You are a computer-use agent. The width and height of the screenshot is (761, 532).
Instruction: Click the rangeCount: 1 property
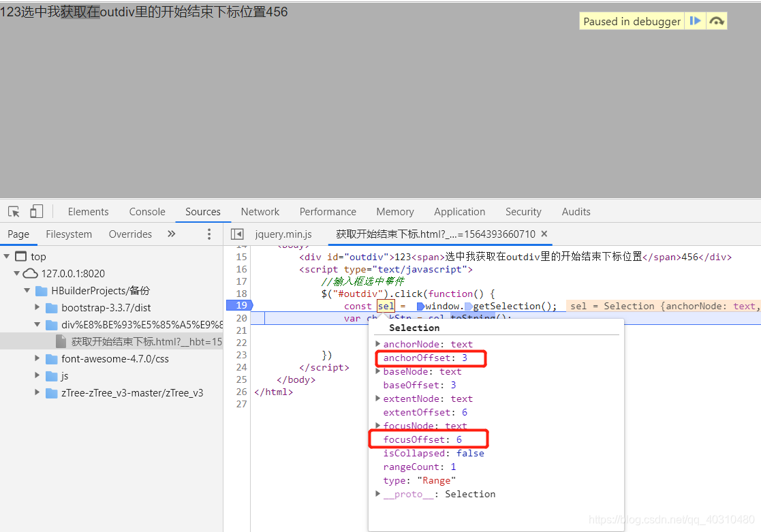click(419, 467)
